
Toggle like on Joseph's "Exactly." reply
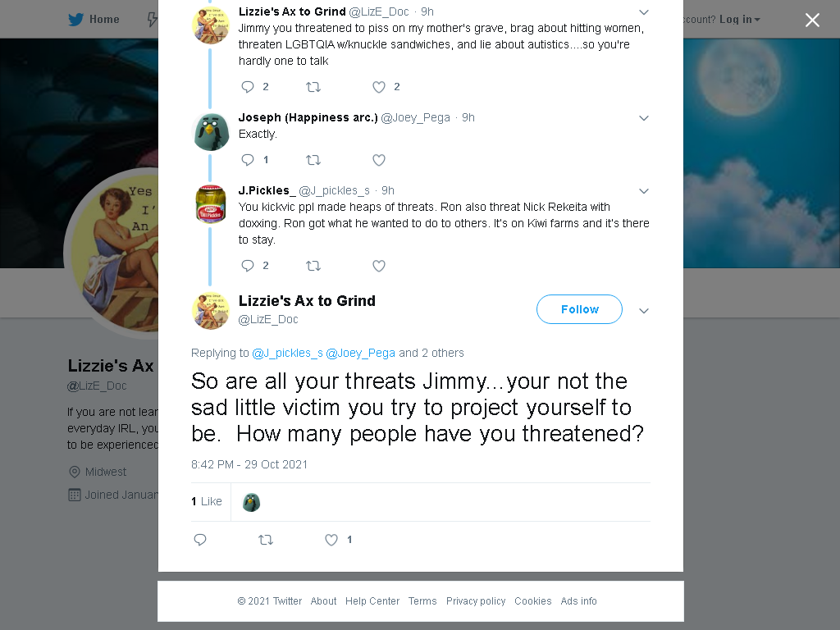point(379,160)
